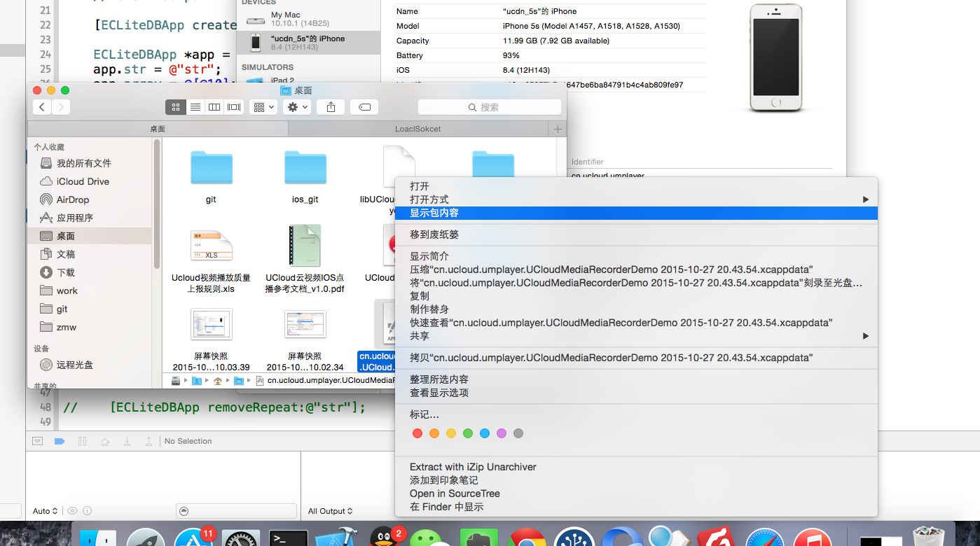Apply blue tag color
980x546 pixels.
coord(485,433)
